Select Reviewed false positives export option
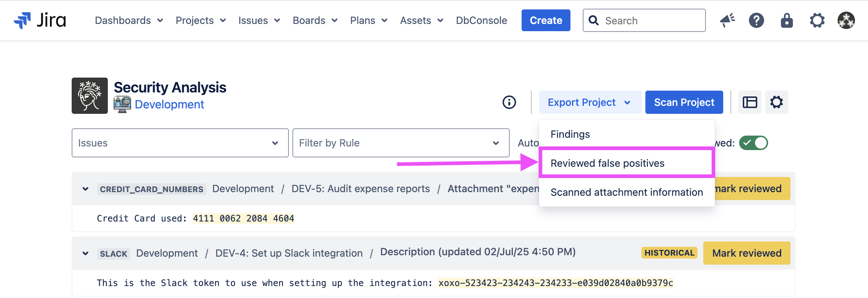This screenshot has height=298, width=868. coord(607,163)
